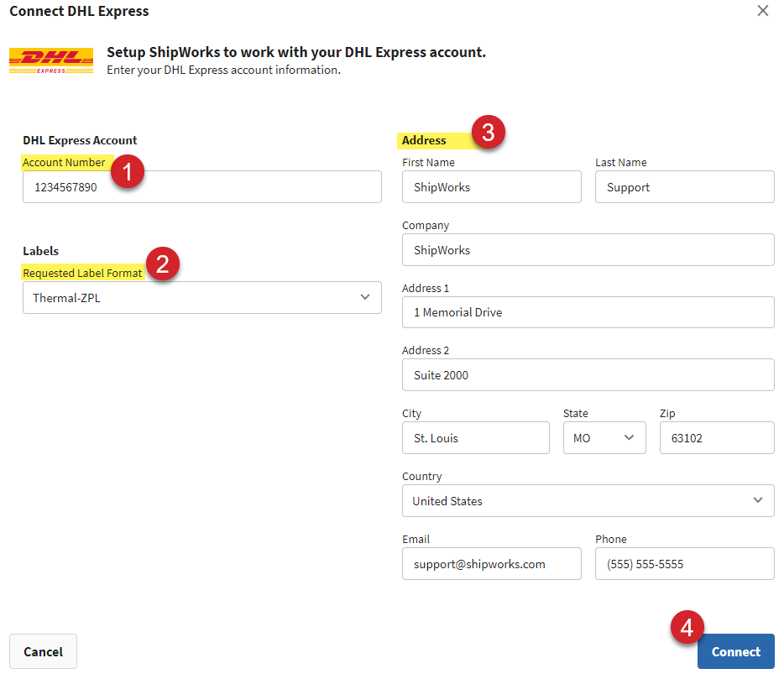The image size is (784, 679).
Task: Click the First Name field
Action: 492,187
